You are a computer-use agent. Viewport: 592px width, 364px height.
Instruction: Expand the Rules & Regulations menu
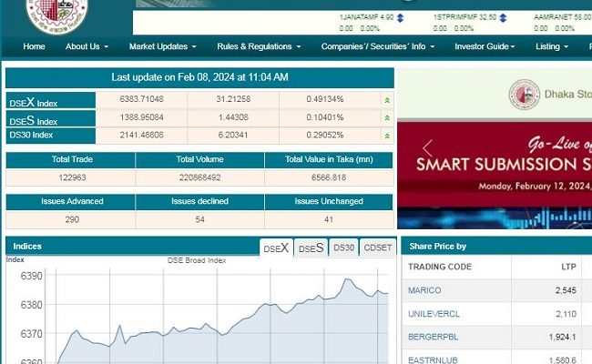259,46
